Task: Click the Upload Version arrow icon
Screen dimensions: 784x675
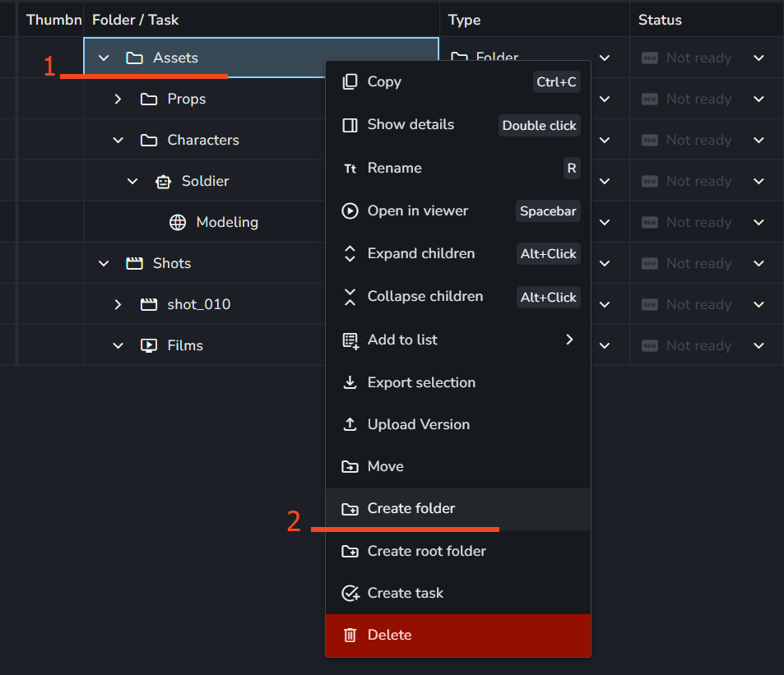Action: coord(350,425)
